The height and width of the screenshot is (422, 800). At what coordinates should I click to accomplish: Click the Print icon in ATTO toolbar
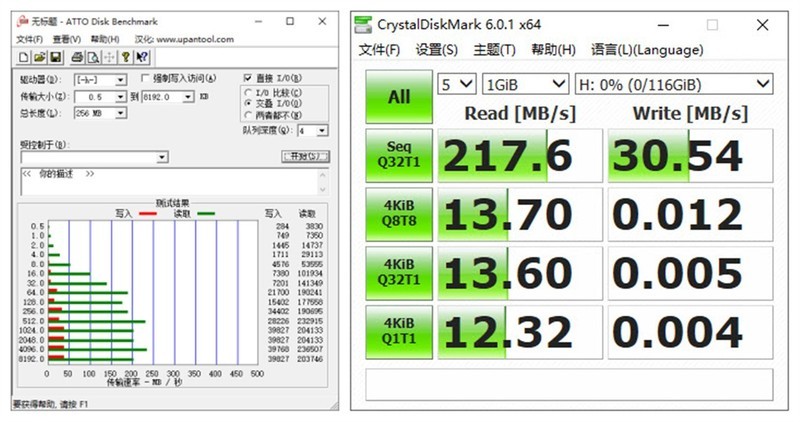click(77, 57)
